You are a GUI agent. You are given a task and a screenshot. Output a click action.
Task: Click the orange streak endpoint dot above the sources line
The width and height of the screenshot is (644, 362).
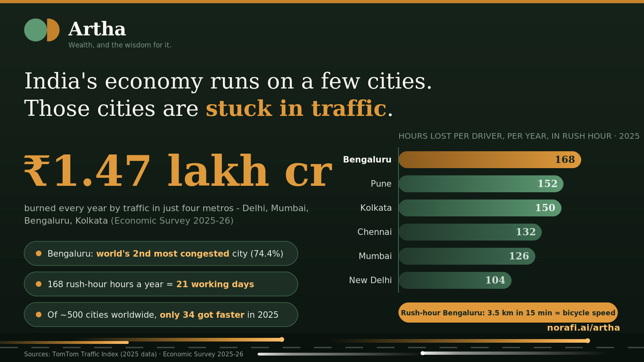click(x=282, y=339)
